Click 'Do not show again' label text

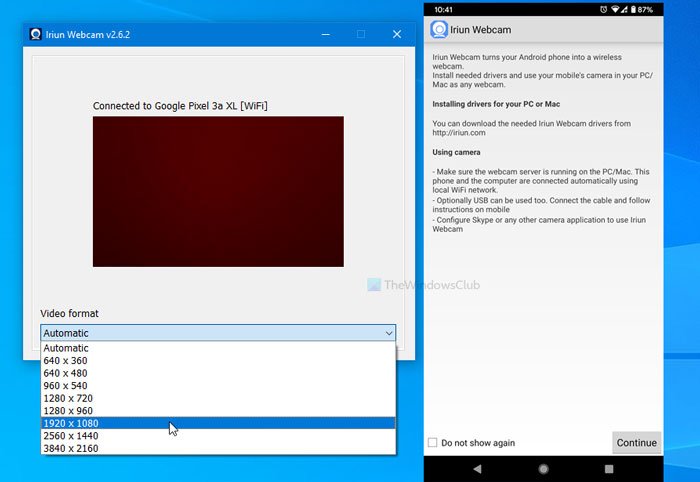point(478,443)
